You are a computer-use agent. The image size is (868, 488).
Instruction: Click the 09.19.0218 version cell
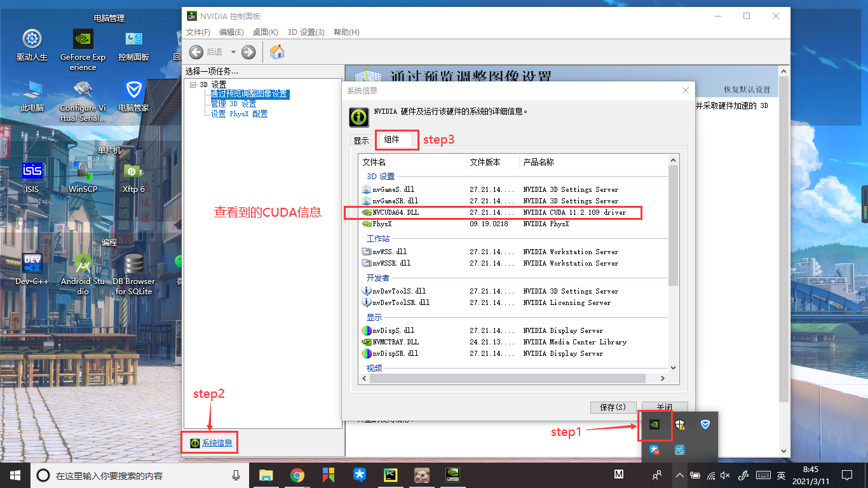click(489, 224)
